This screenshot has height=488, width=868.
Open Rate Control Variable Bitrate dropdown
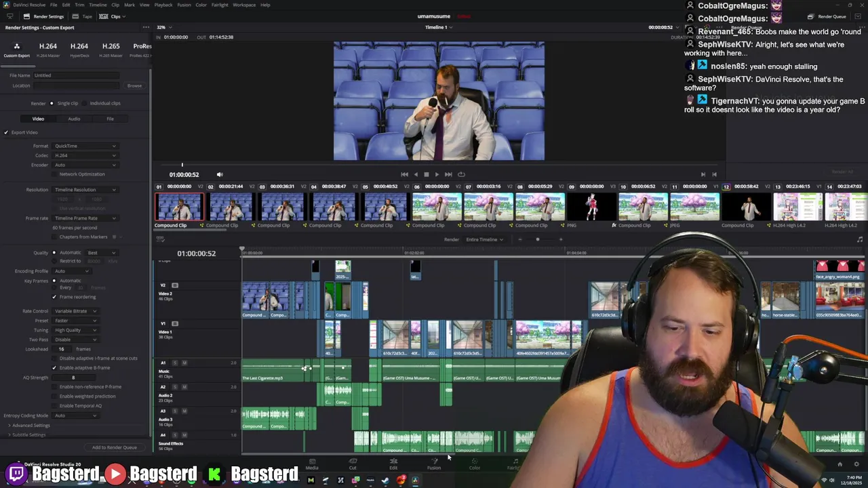(x=75, y=311)
